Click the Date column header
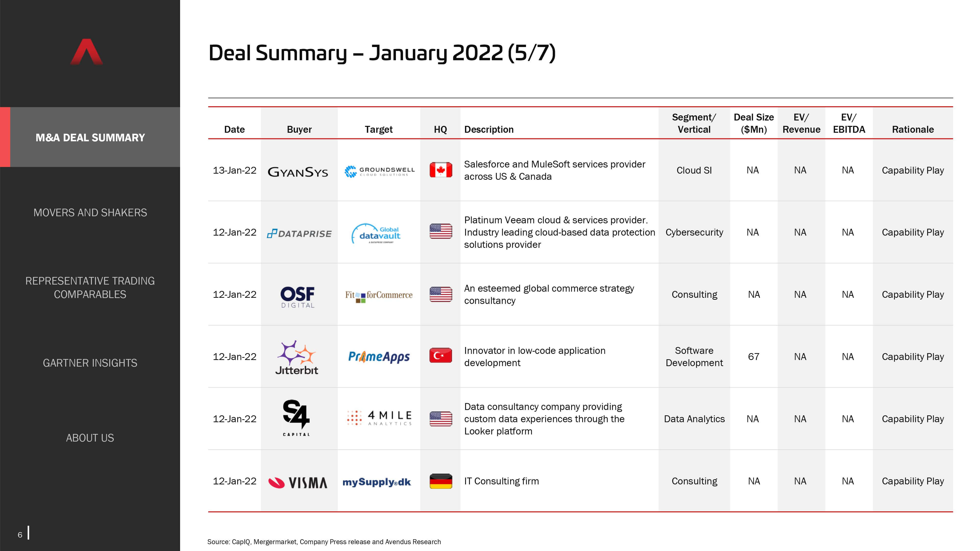980x551 pixels. 234,129
